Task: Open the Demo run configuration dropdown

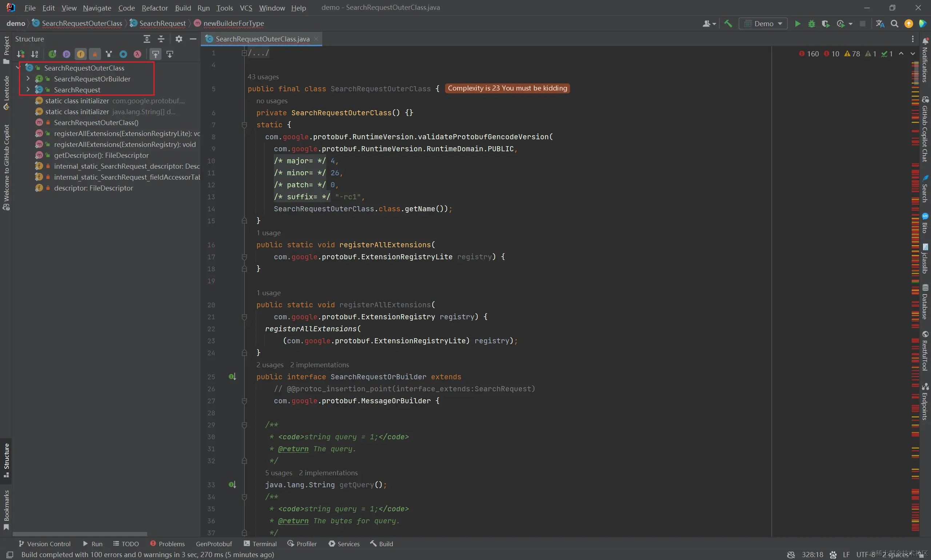Action: pos(763,24)
